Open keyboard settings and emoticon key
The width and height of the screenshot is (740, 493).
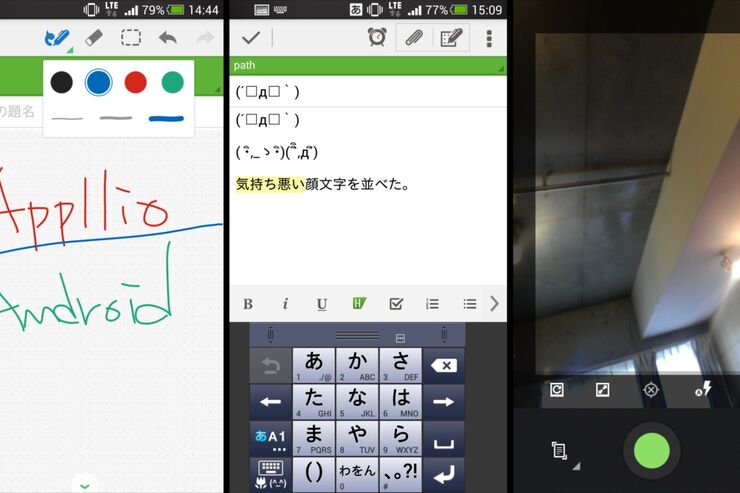click(270, 475)
